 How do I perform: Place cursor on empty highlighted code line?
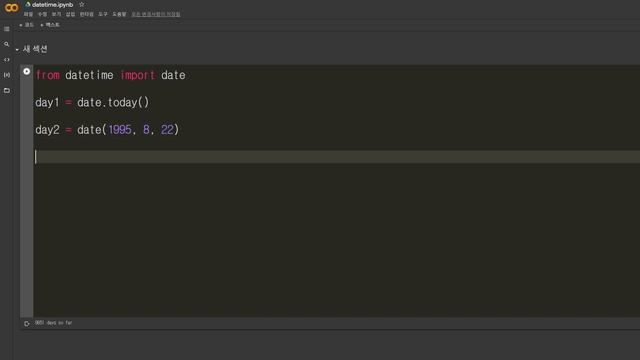point(337,157)
